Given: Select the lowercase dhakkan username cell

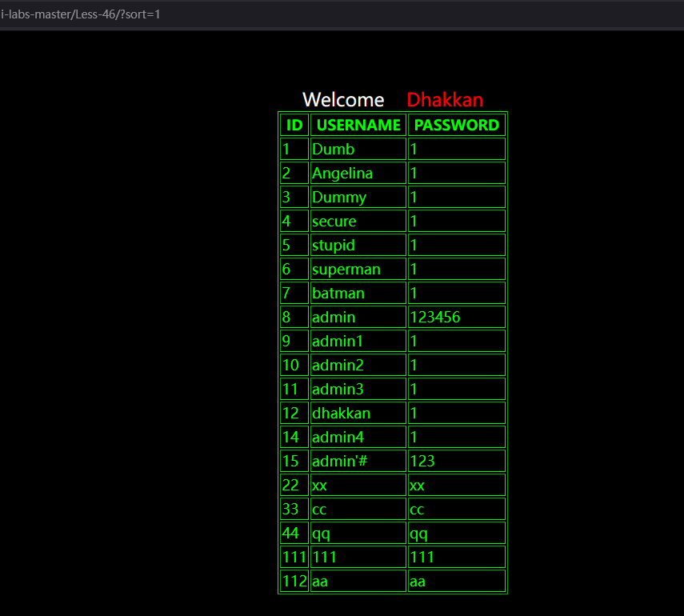Looking at the screenshot, I should point(358,413).
